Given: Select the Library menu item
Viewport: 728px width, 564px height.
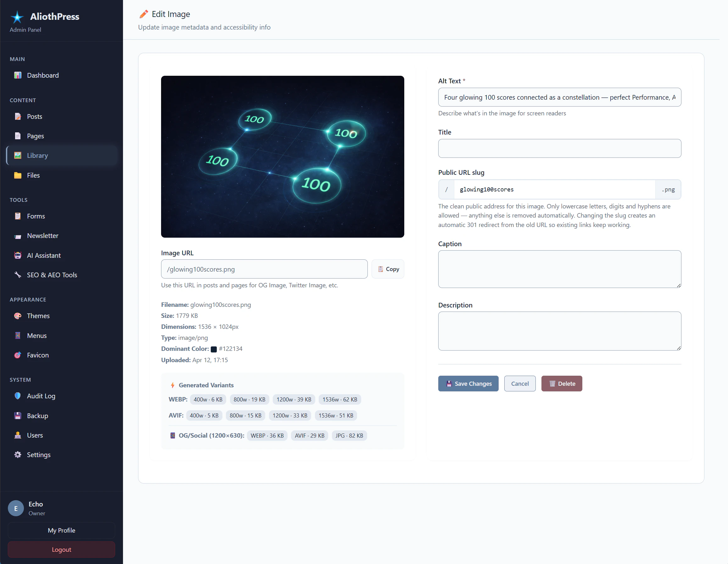Looking at the screenshot, I should [37, 155].
